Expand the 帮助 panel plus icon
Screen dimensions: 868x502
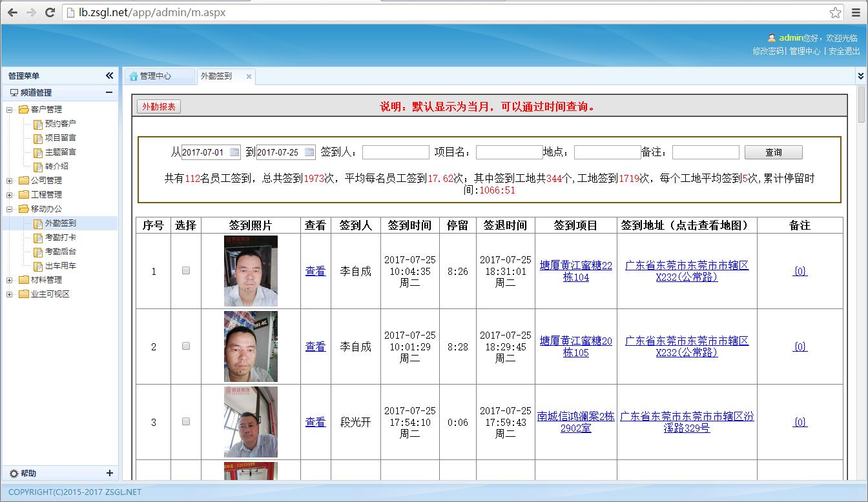(109, 473)
